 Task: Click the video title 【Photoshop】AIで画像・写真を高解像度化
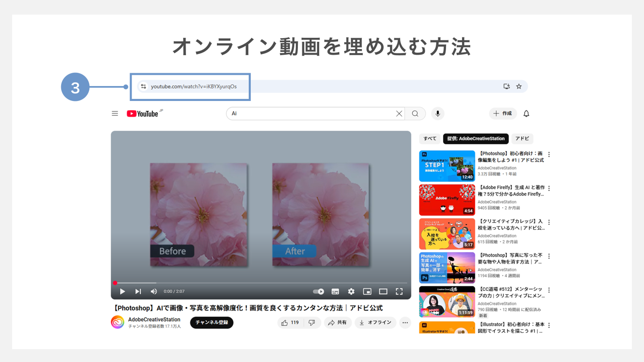[x=247, y=308]
